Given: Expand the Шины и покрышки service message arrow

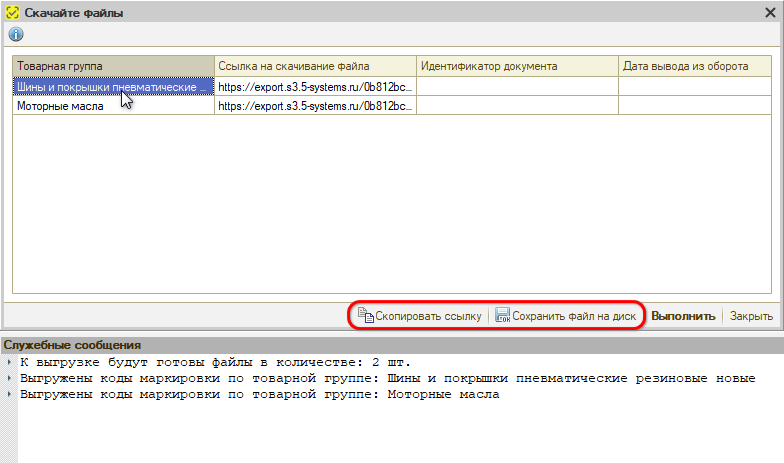Looking at the screenshot, I should pos(8,378).
